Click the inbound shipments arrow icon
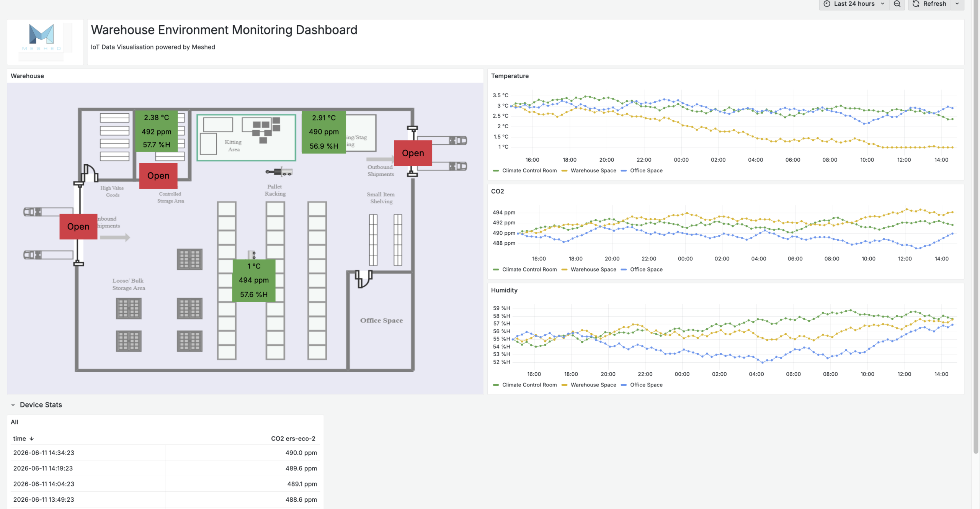 tap(115, 237)
